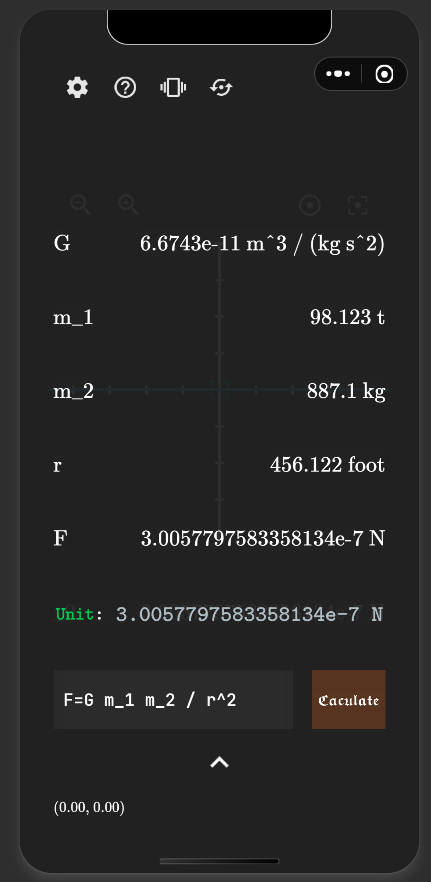The image size is (431, 882).
Task: Open the settings gear icon
Action: coord(78,88)
